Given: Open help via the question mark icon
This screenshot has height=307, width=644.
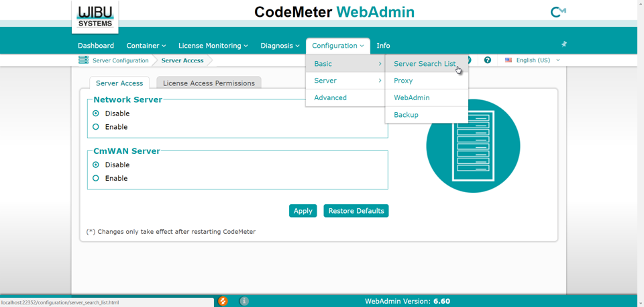Looking at the screenshot, I should 488,60.
